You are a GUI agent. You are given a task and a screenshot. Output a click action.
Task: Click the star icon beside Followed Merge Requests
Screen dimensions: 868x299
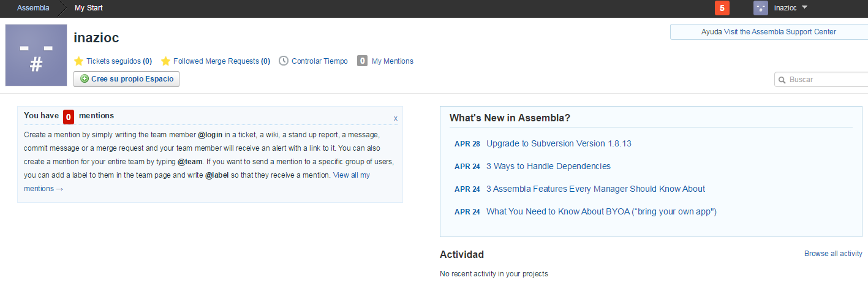tap(165, 61)
